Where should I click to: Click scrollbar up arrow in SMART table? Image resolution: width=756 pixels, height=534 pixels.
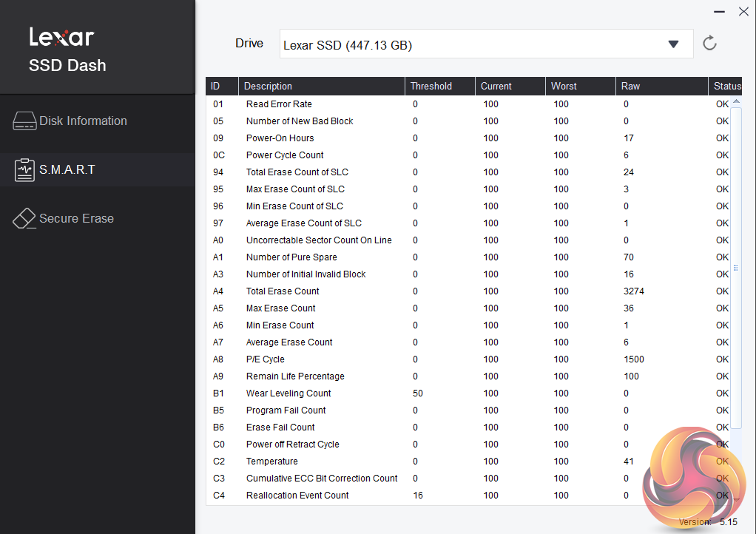point(736,101)
